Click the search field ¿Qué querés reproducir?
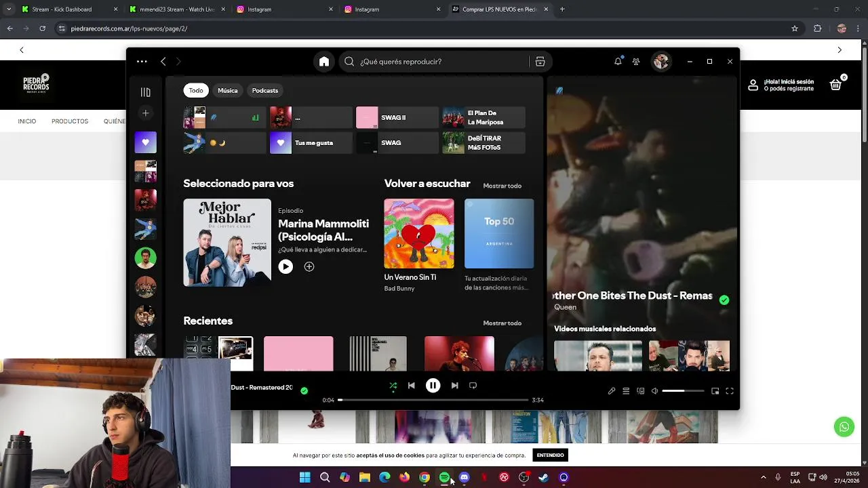This screenshot has width=868, height=488. click(x=434, y=62)
